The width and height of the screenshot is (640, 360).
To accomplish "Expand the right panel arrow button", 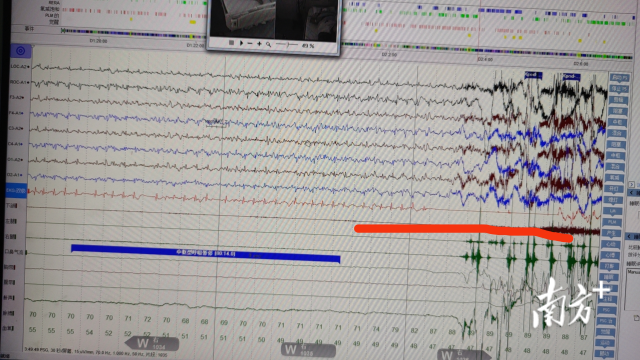I will 631,184.
